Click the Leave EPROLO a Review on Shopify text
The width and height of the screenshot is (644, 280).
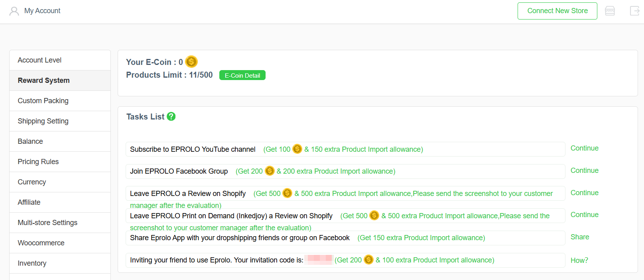click(188, 194)
